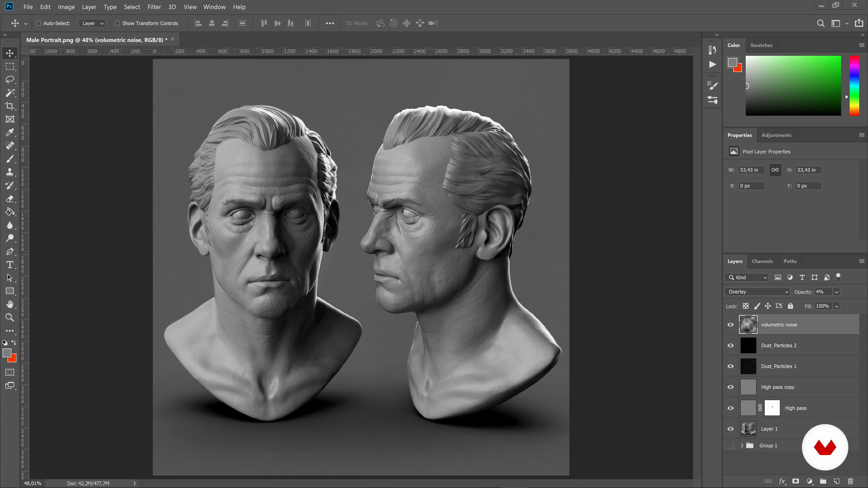Select the Crop tool
Screen dimensions: 868x488
pyautogui.click(x=10, y=106)
